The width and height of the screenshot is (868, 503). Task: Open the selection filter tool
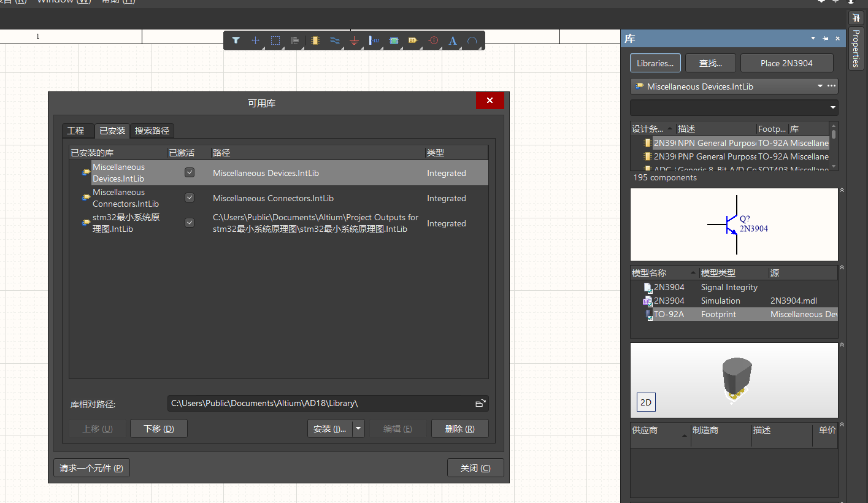click(236, 40)
